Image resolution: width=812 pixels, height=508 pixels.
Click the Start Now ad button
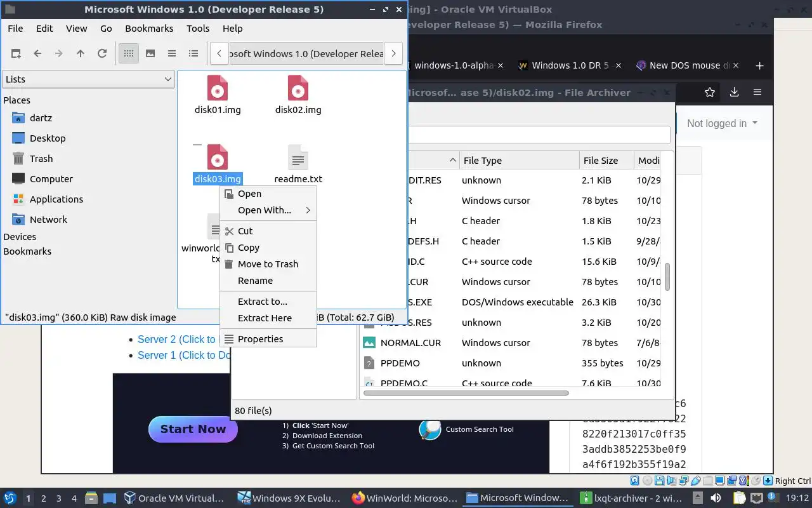coord(193,429)
